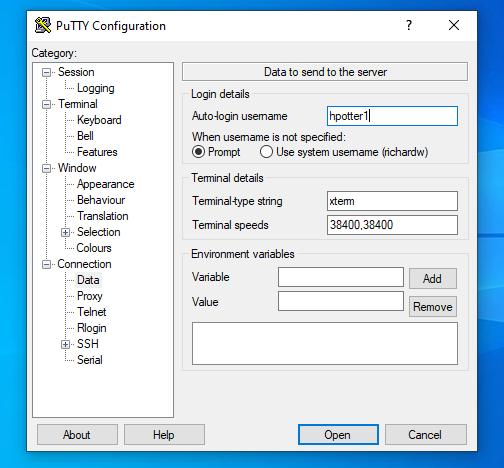Click the Help button

tap(164, 435)
